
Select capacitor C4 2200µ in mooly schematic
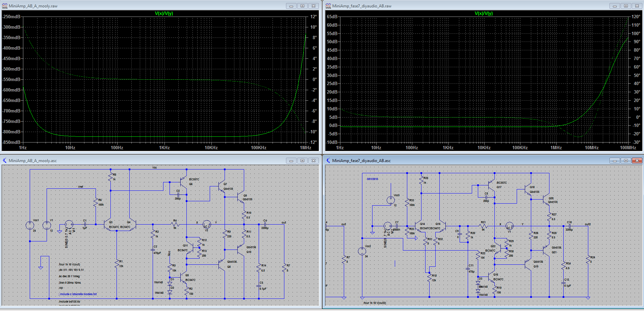(265, 224)
